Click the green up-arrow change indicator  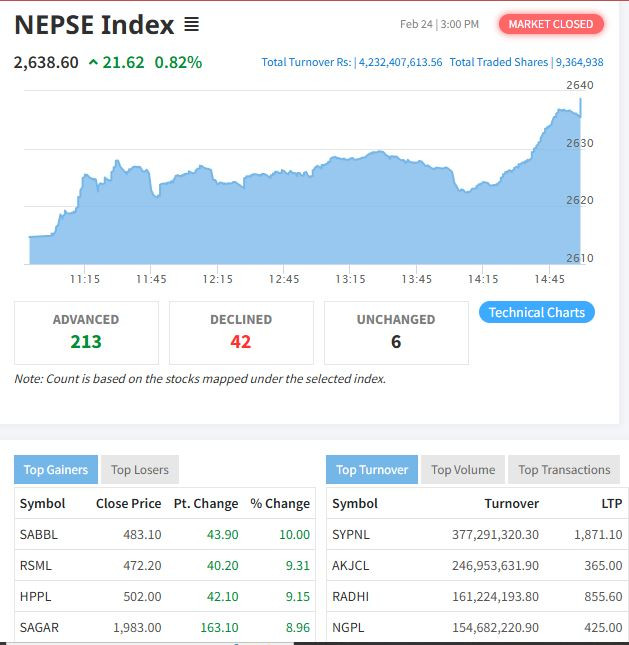point(94,62)
